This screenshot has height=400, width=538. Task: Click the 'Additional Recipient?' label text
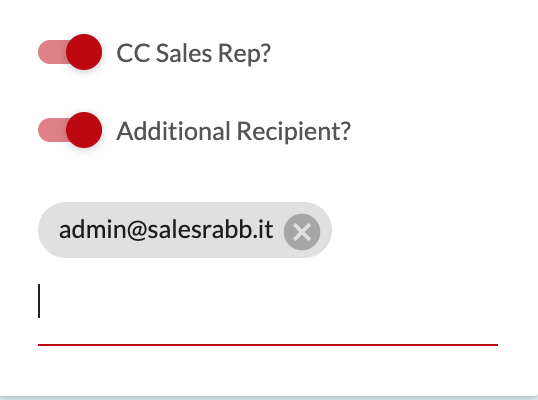point(234,131)
